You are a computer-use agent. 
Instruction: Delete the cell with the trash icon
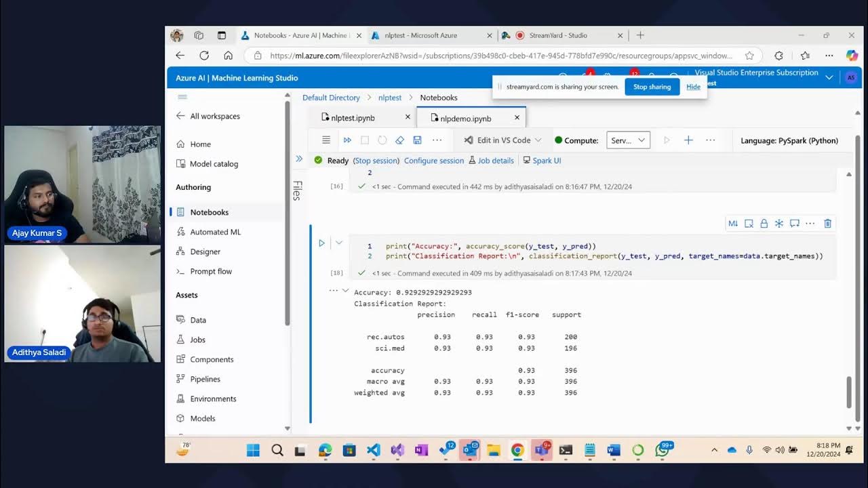pos(827,223)
